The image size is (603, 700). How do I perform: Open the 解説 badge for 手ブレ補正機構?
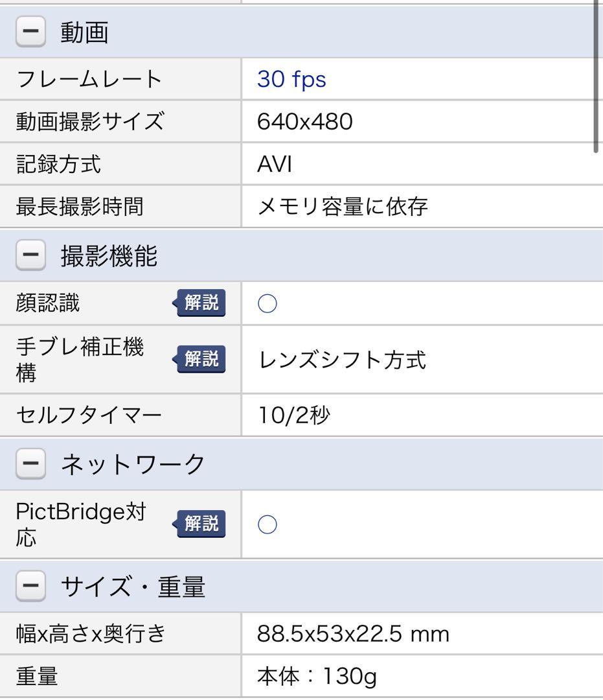click(200, 358)
